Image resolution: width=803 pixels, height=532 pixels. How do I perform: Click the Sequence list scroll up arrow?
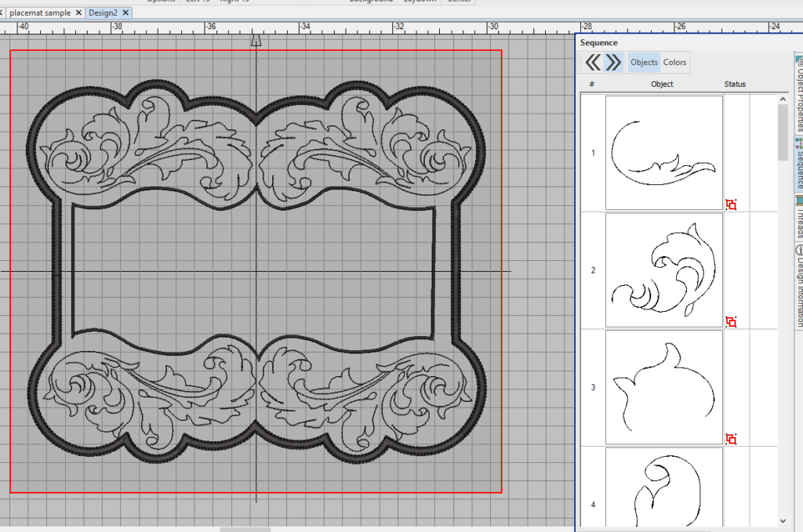click(x=783, y=99)
